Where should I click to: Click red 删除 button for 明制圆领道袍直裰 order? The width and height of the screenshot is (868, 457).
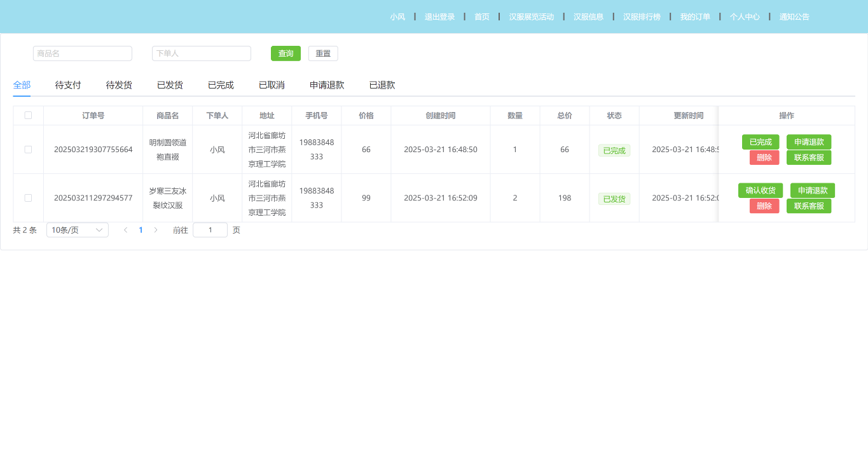click(x=764, y=157)
